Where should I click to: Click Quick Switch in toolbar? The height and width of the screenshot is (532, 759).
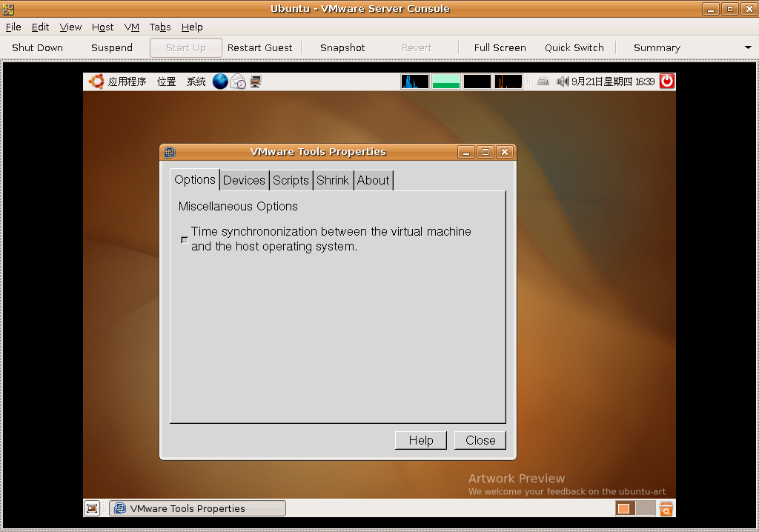(x=574, y=47)
